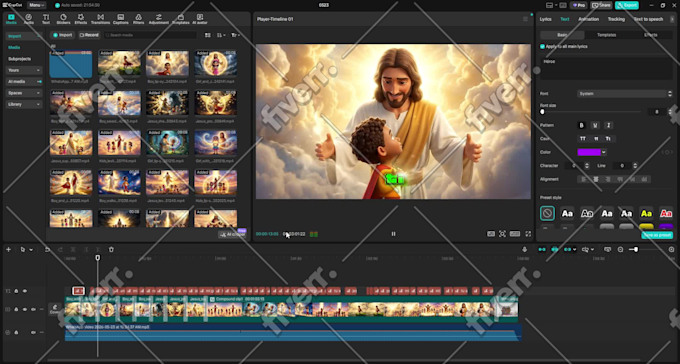680x364 pixels.
Task: Click the timeline zoom slider handle
Action: (x=636, y=249)
